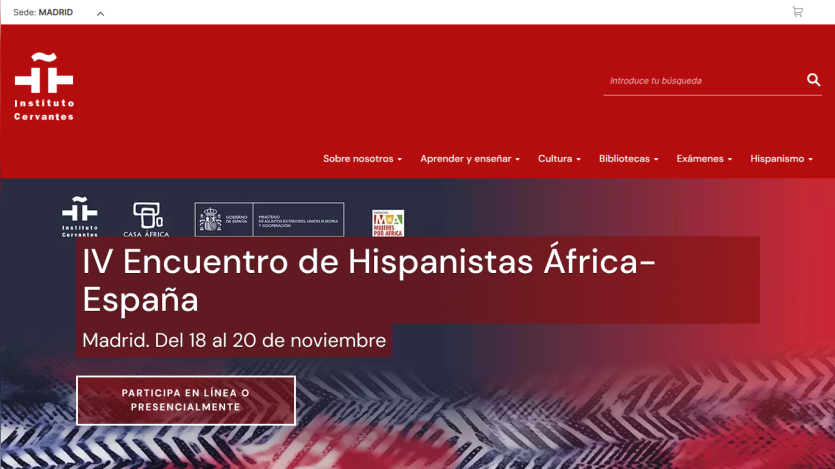Click Participa en línea o presencialmente button
Viewport: 835px width, 469px height.
click(186, 400)
